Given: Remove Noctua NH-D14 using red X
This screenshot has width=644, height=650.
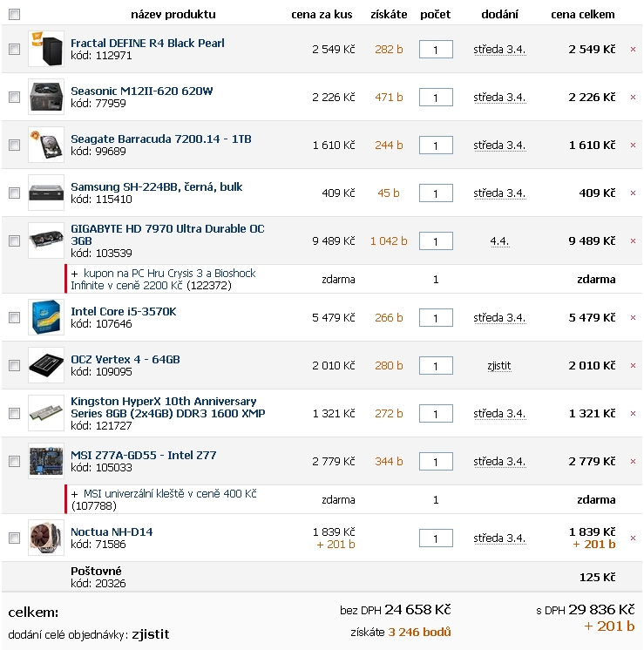Looking at the screenshot, I should click(633, 538).
